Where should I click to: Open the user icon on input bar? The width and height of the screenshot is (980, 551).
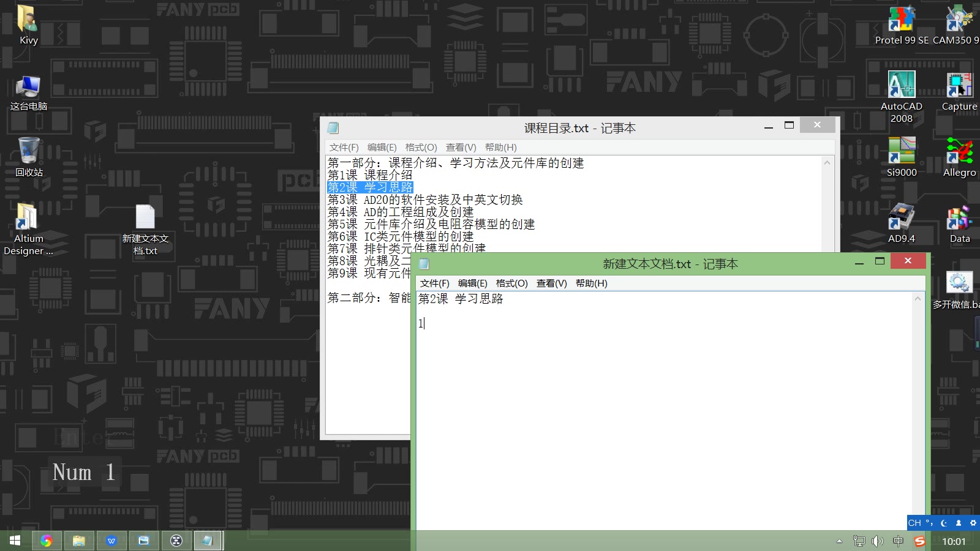point(959,523)
